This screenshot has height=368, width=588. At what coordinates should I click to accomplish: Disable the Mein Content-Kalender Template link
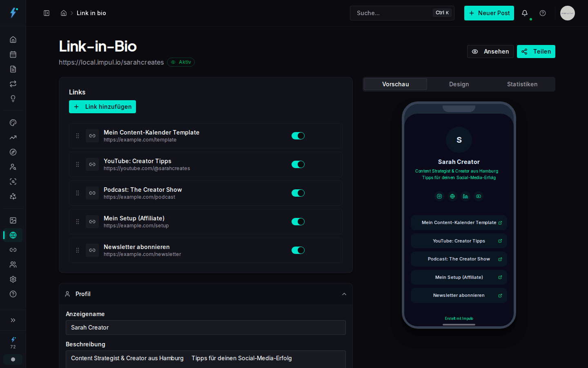(298, 136)
